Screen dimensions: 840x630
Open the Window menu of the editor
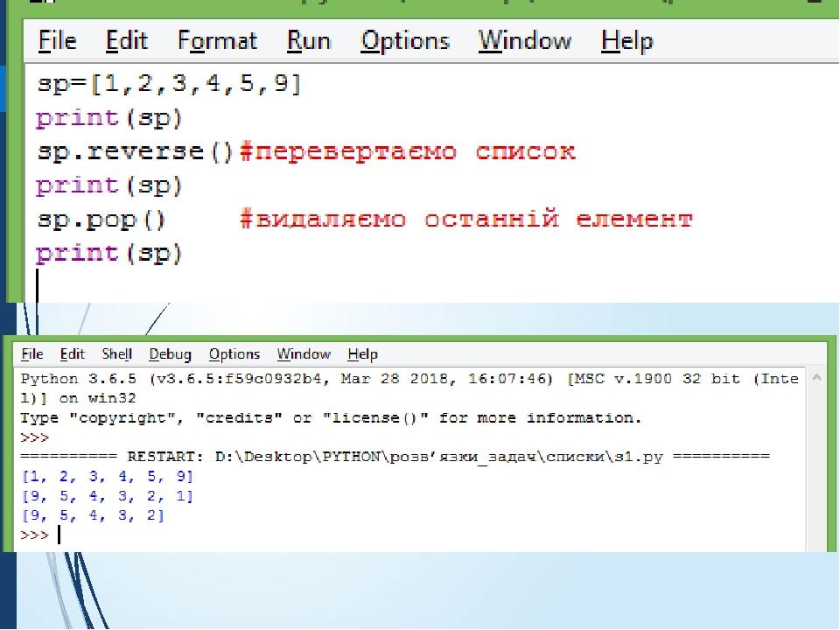[x=523, y=40]
